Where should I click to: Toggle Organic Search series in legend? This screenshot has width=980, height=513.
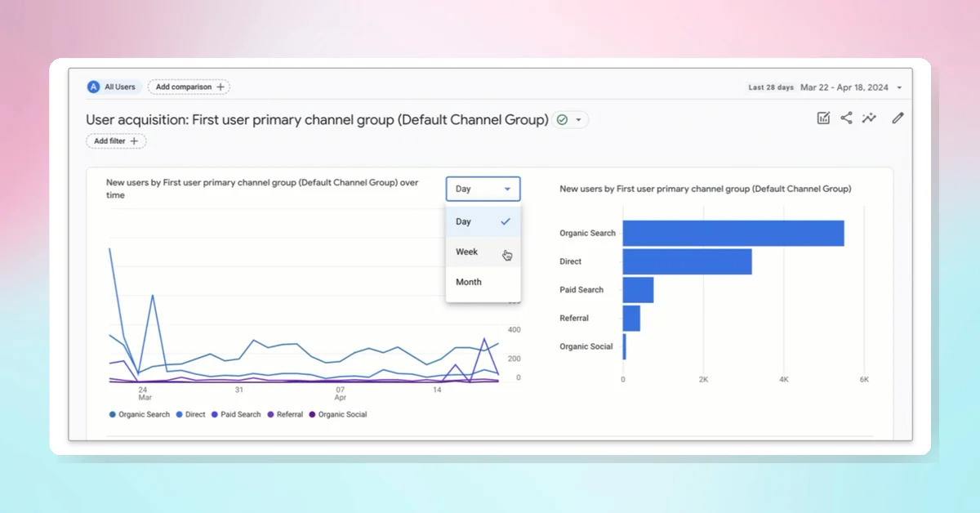click(x=140, y=414)
